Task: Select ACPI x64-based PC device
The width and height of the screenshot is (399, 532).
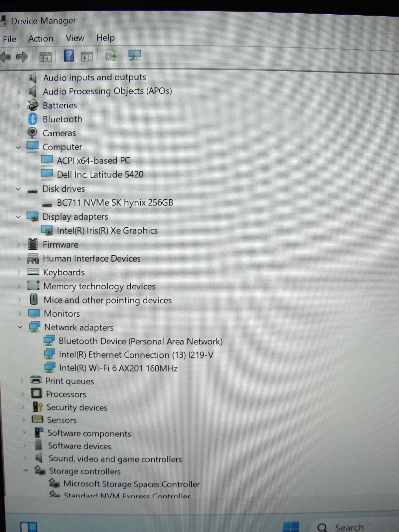Action: point(93,161)
